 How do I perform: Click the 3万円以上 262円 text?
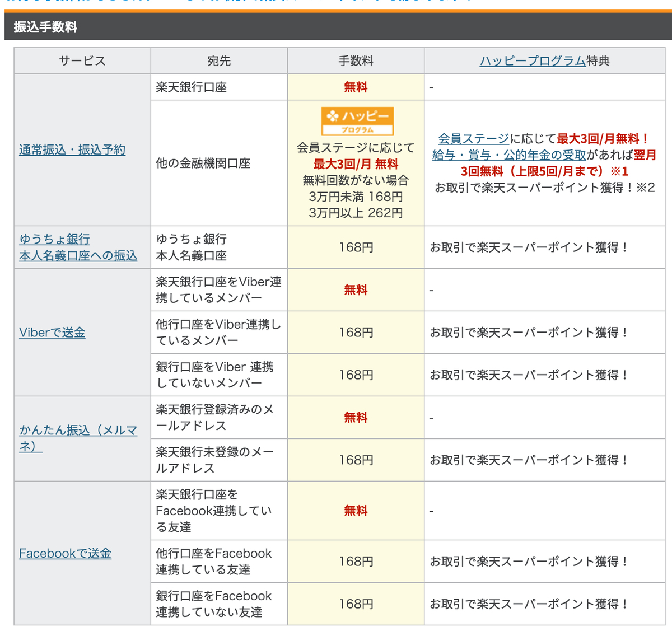356,213
